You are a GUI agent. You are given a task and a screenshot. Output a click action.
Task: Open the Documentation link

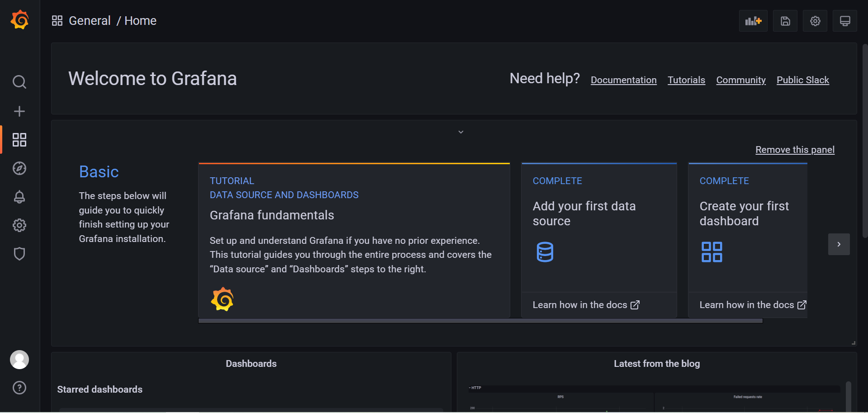point(623,80)
